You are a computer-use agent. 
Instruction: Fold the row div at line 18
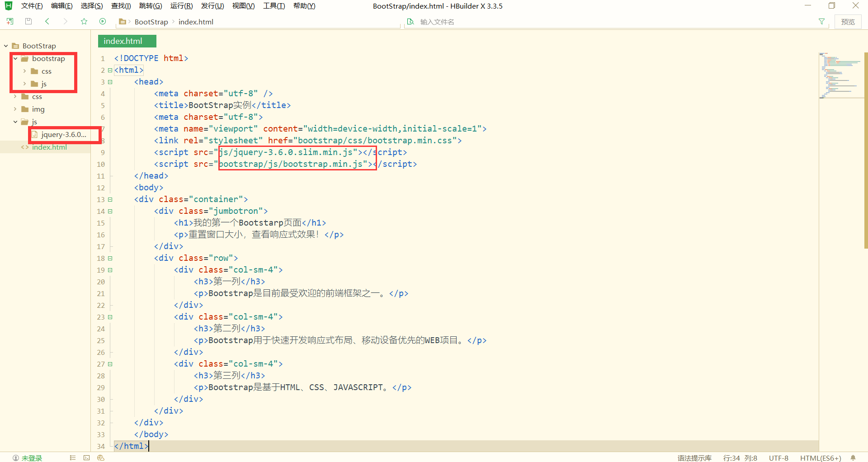tap(110, 258)
